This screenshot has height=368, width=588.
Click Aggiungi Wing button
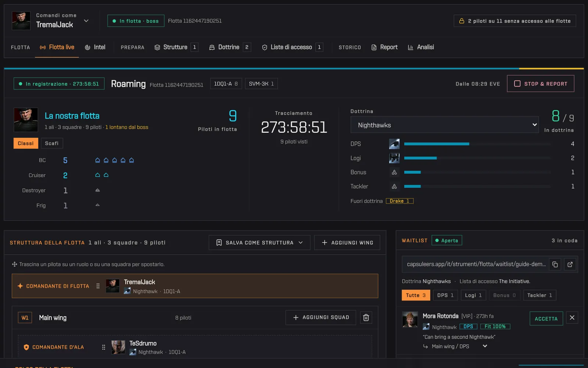coord(347,243)
